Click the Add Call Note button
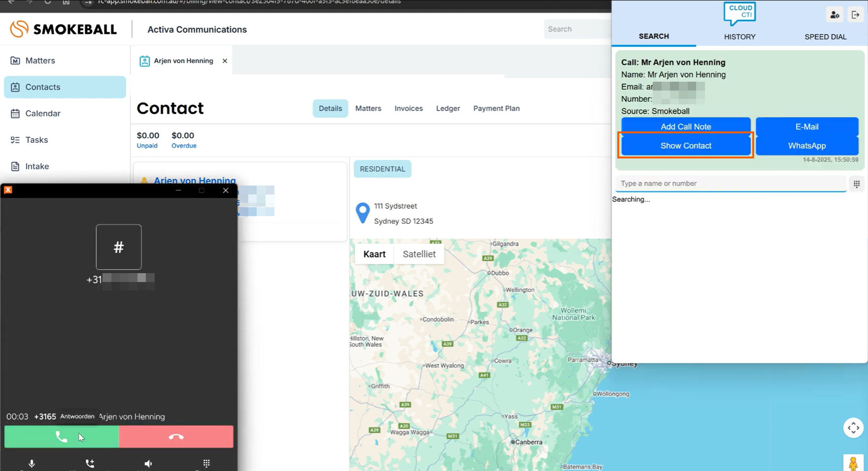 point(686,126)
